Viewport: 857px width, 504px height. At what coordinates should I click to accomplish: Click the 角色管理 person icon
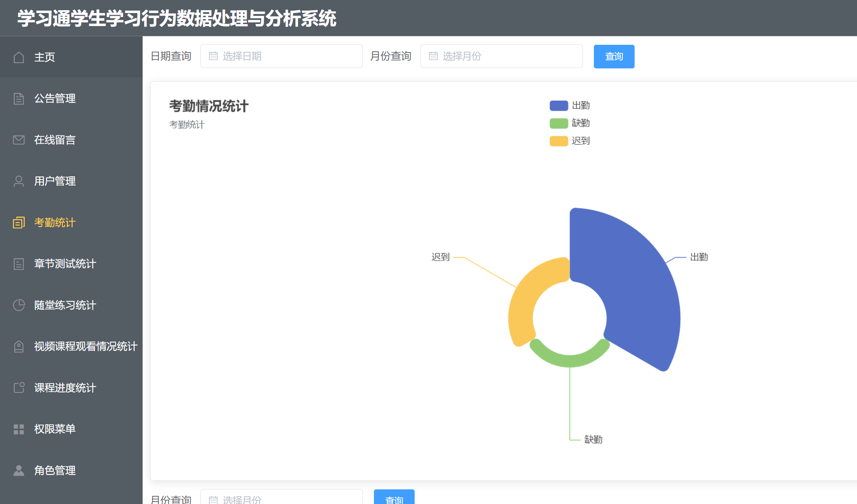tap(19, 470)
